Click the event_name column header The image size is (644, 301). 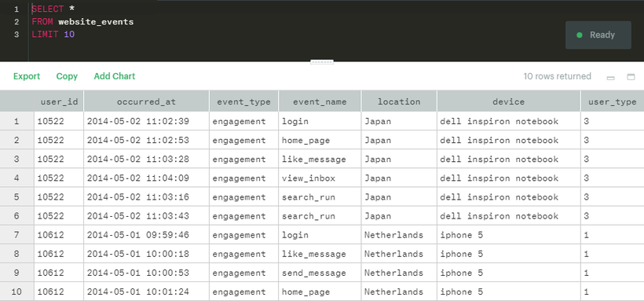(x=320, y=101)
